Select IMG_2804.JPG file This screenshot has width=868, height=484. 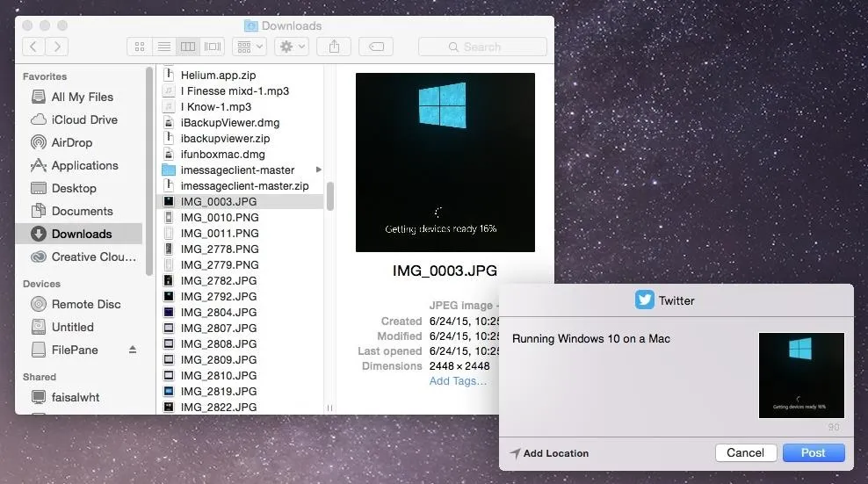tap(242, 313)
